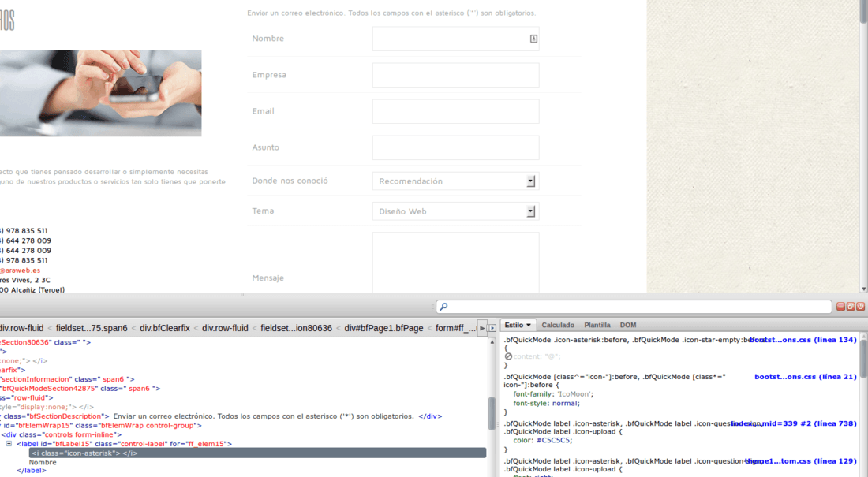The height and width of the screenshot is (477, 868).
Task: Click the sectionInformacion span6 HTML line
Action: pos(67,379)
